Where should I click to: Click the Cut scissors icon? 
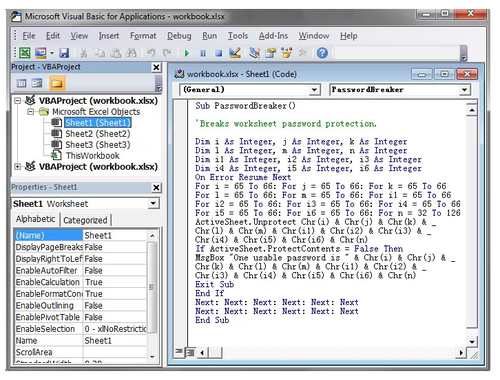84,53
